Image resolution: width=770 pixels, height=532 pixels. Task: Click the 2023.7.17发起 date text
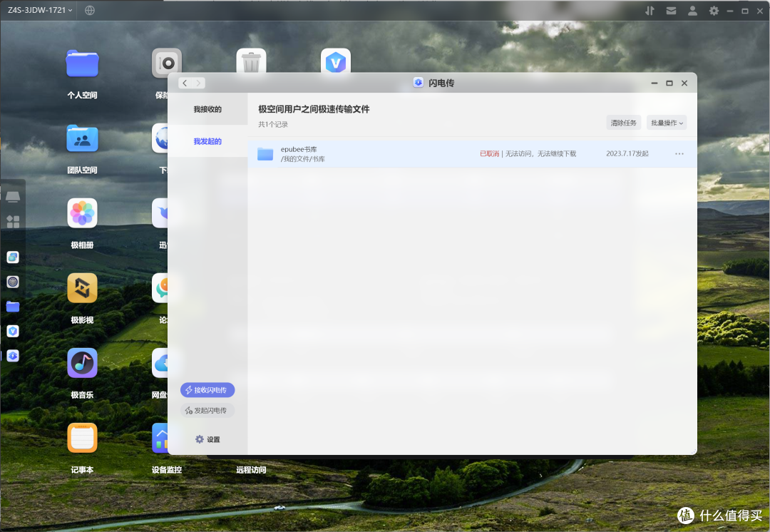[627, 154]
